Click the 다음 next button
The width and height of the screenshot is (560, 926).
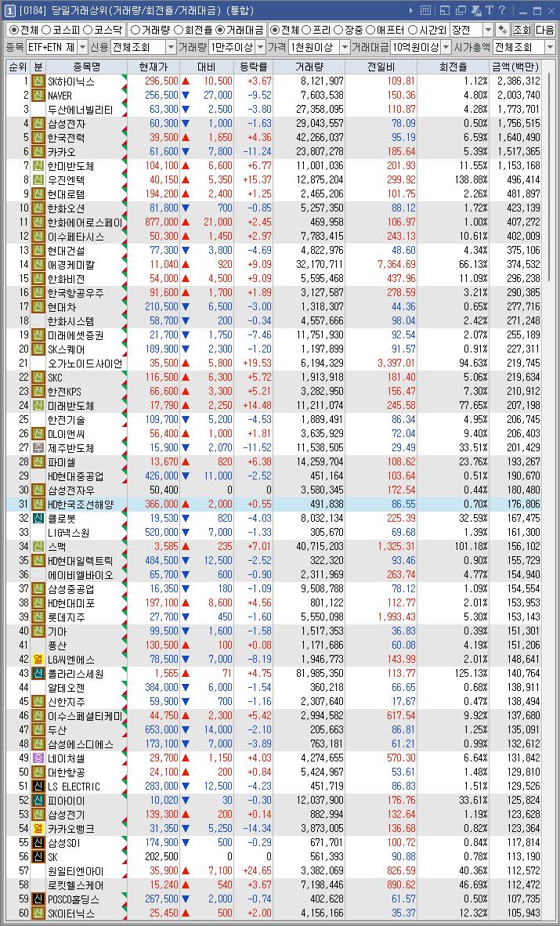coord(544,30)
